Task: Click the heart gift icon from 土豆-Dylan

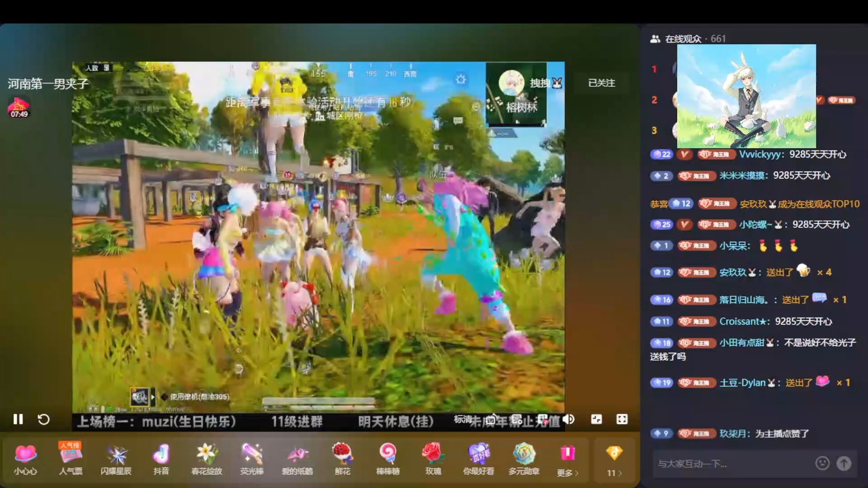Action: [822, 381]
